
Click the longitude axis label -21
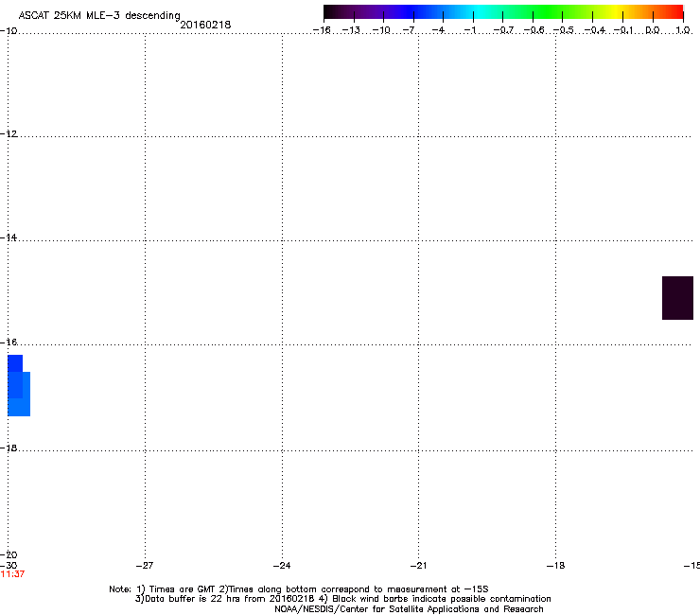(418, 566)
